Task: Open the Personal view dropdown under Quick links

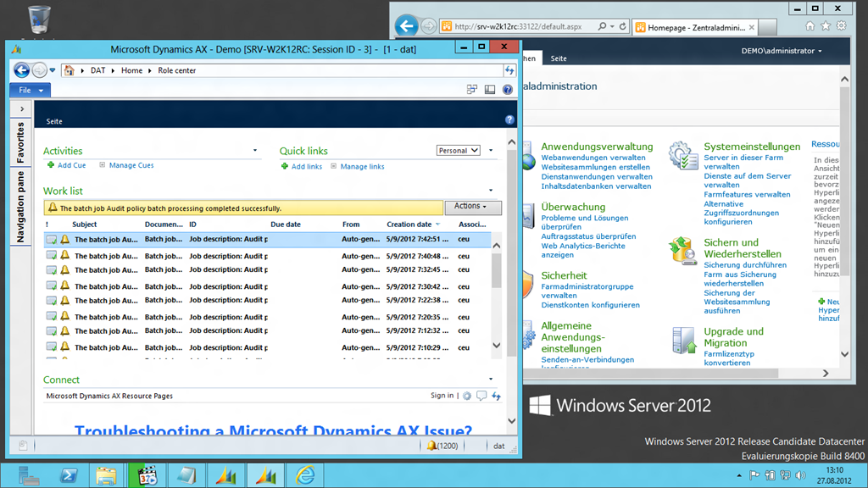Action: pos(457,150)
